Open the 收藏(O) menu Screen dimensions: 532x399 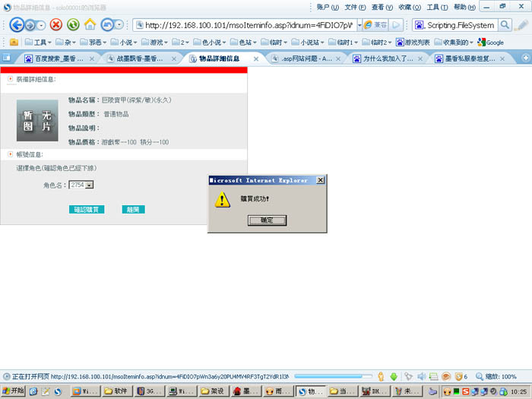409,7
